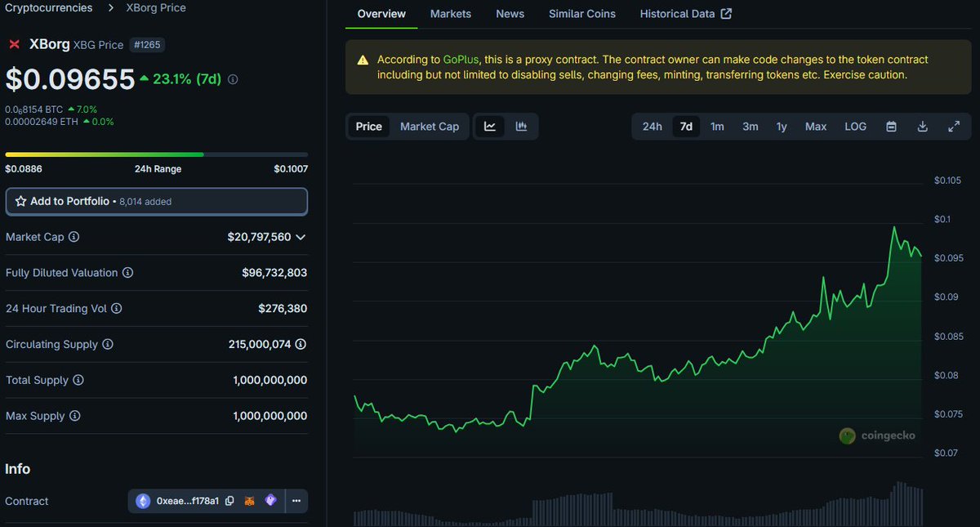This screenshot has height=527, width=980.
Task: Open the Similar Coins tab
Action: click(582, 14)
